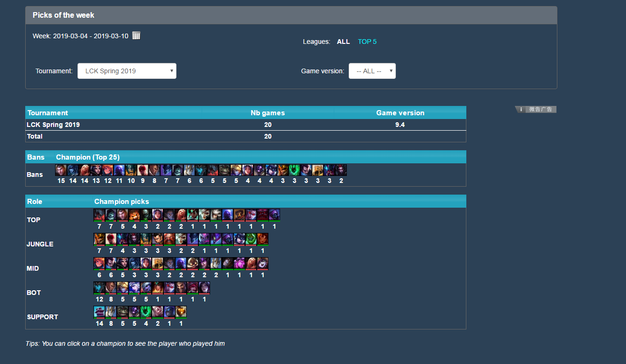Image resolution: width=626 pixels, height=364 pixels.
Task: Click Ezreal icon in Bans row
Action: pyautogui.click(x=236, y=170)
